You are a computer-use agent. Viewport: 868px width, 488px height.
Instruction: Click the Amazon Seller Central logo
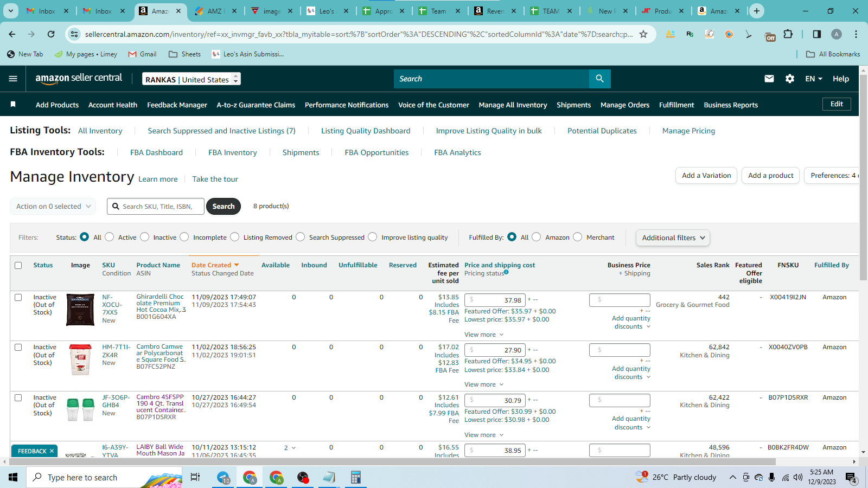tap(79, 79)
